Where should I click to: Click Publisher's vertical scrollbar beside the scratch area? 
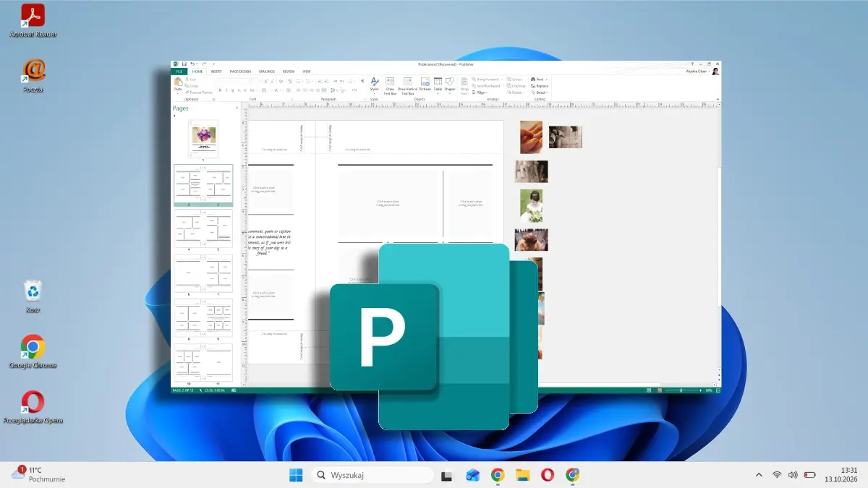tap(718, 239)
